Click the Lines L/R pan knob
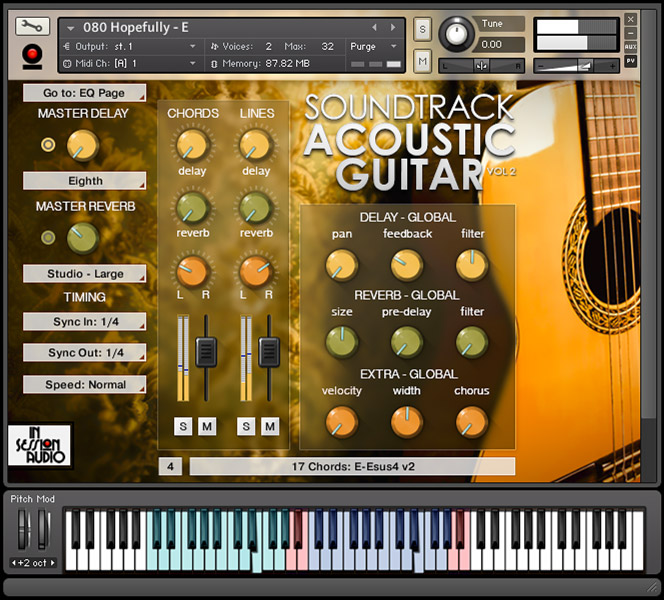Image resolution: width=664 pixels, height=600 pixels. pyautogui.click(x=256, y=271)
